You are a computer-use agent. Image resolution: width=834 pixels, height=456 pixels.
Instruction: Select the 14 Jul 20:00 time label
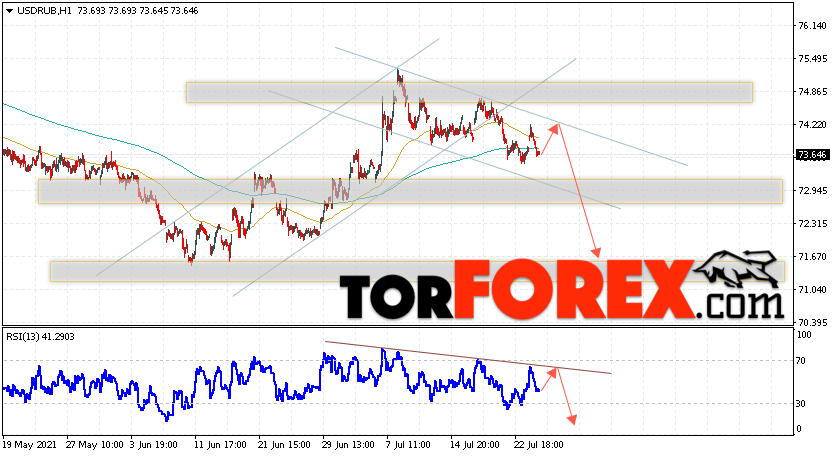click(475, 444)
